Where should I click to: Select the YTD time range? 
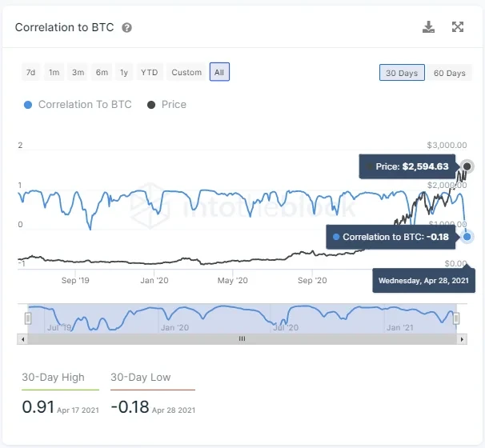150,72
